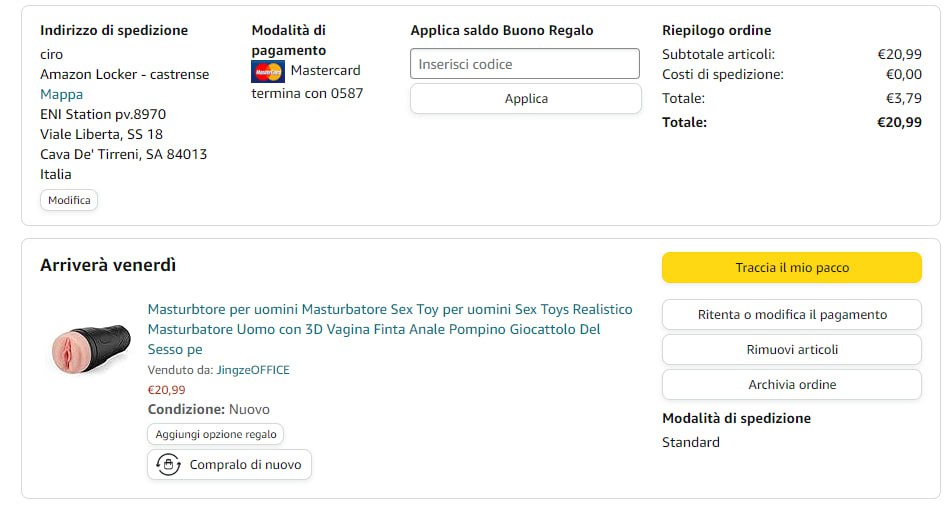The width and height of the screenshot is (948, 507).
Task: Open the Mappa link for the locker
Action: tap(61, 94)
